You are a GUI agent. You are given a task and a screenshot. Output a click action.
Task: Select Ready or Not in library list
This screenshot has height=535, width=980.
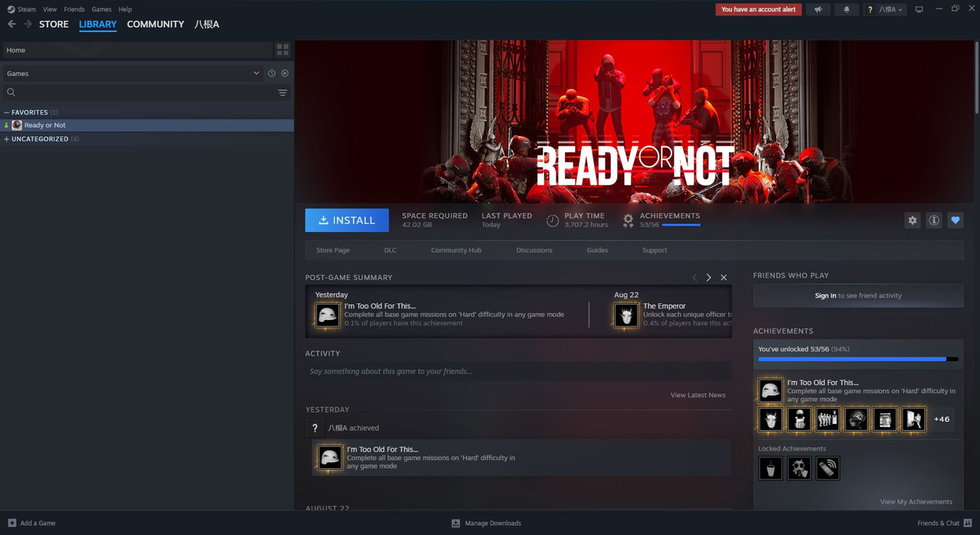tap(147, 126)
